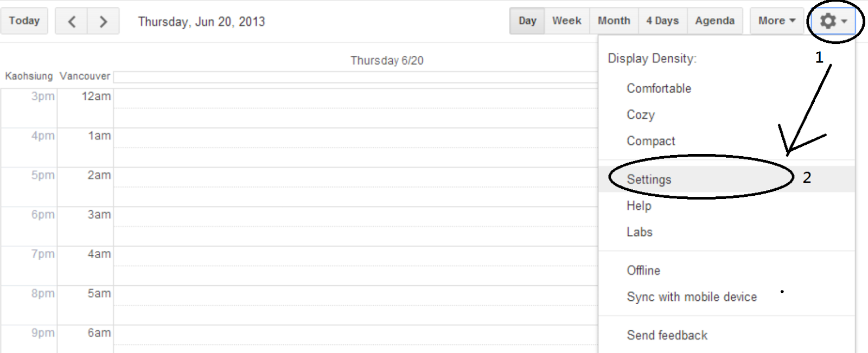
Task: Choose Sync with mobile device
Action: coord(691,297)
